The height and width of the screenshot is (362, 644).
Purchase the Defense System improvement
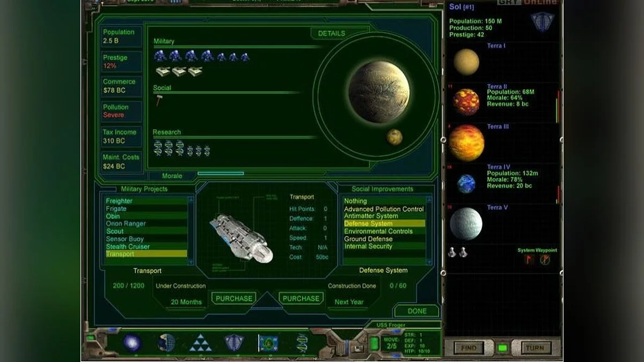[x=301, y=299]
